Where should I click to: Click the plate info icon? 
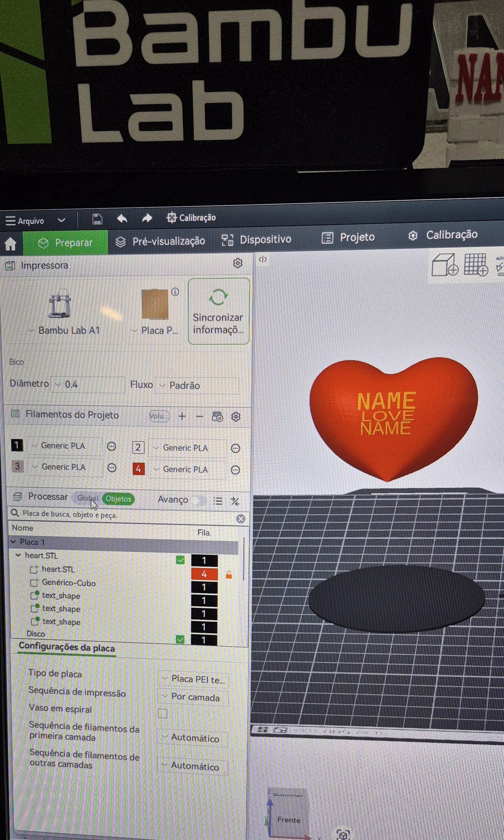tap(175, 292)
